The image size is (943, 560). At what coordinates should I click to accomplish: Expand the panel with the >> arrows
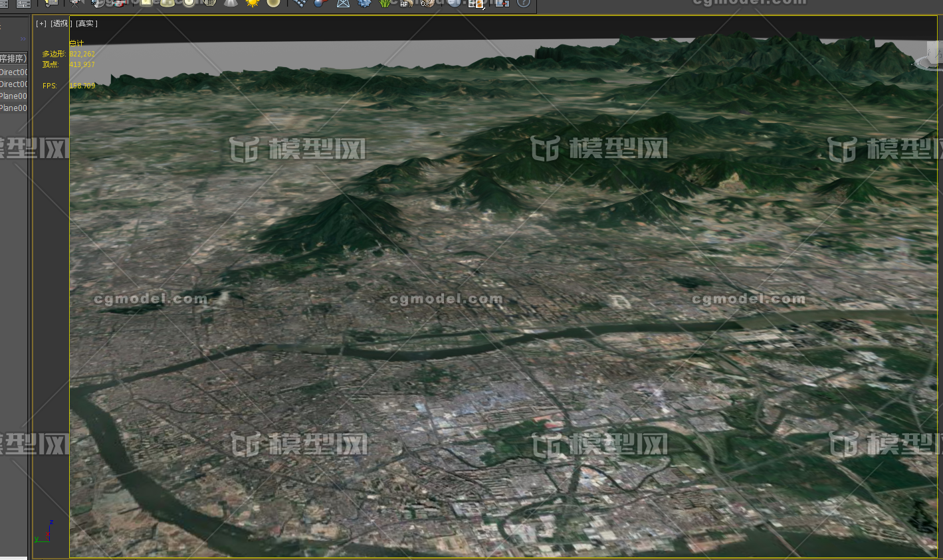pyautogui.click(x=23, y=39)
